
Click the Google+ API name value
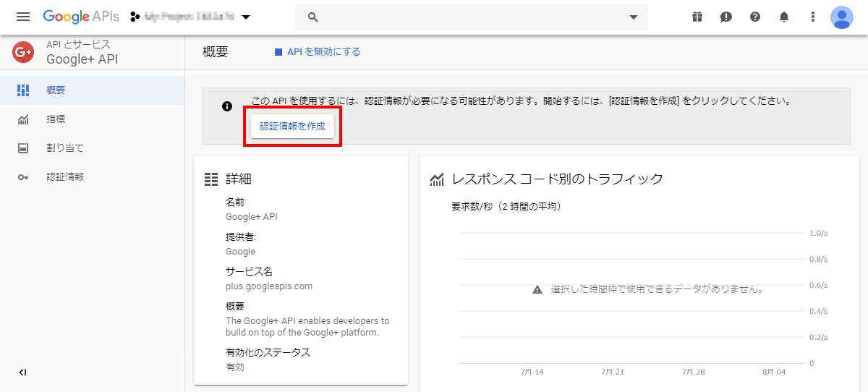(x=252, y=217)
